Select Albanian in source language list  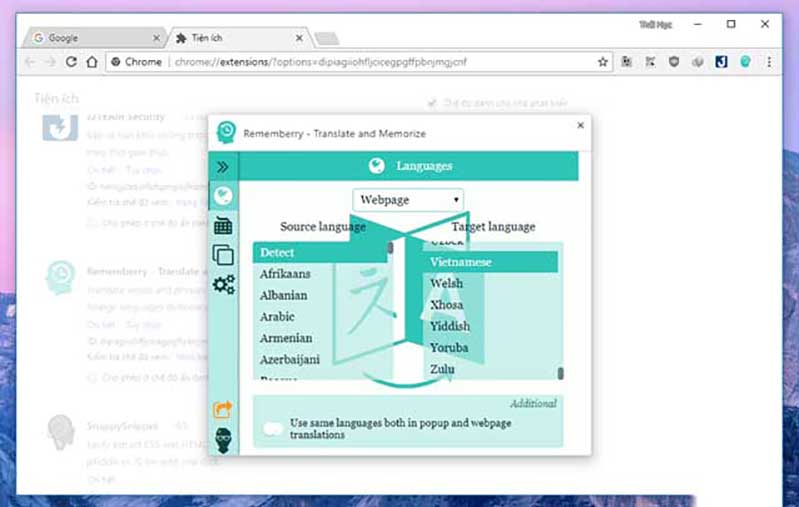click(319, 296)
